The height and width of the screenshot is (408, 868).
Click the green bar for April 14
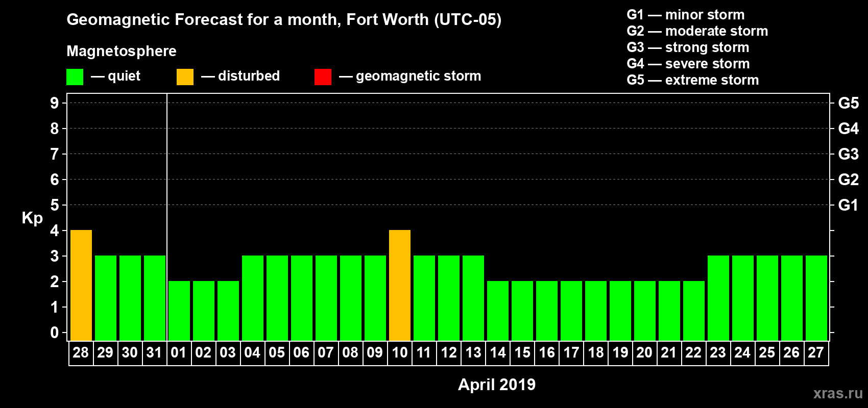(x=498, y=311)
